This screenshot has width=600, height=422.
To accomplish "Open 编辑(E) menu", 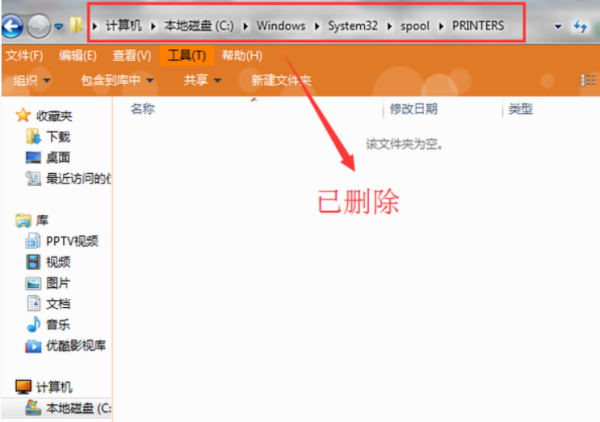I will 78,55.
